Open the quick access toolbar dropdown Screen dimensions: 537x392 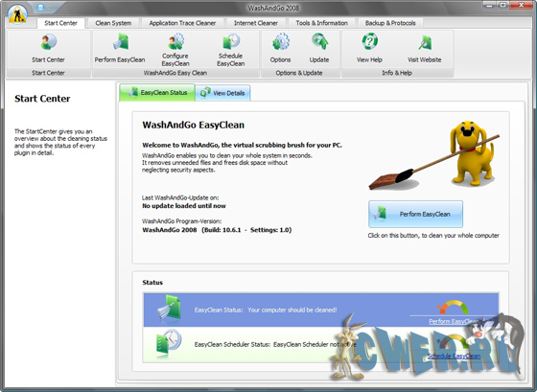49,8
